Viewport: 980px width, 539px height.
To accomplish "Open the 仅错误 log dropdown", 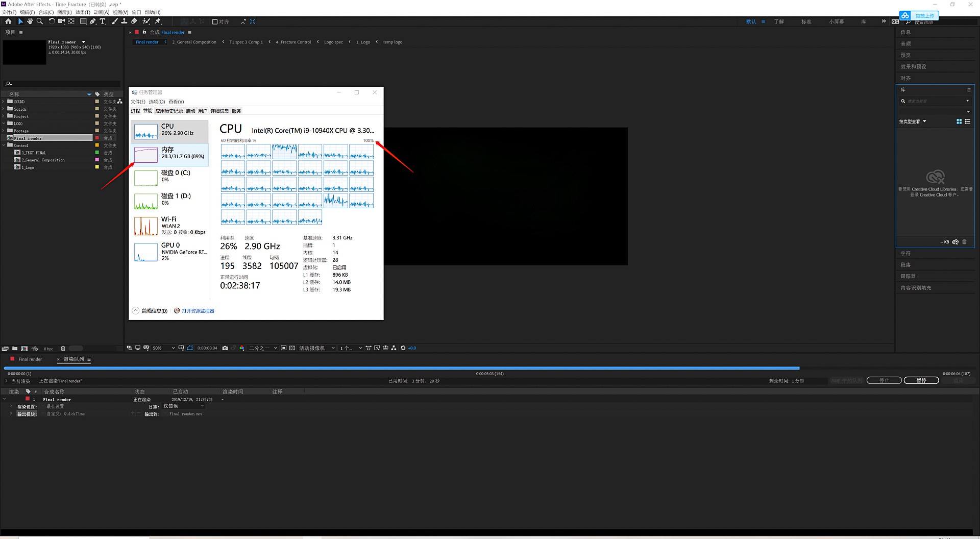I will 184,406.
